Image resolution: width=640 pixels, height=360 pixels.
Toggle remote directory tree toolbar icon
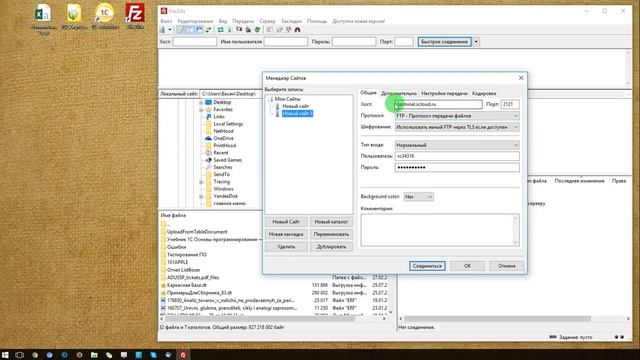tap(199, 29)
